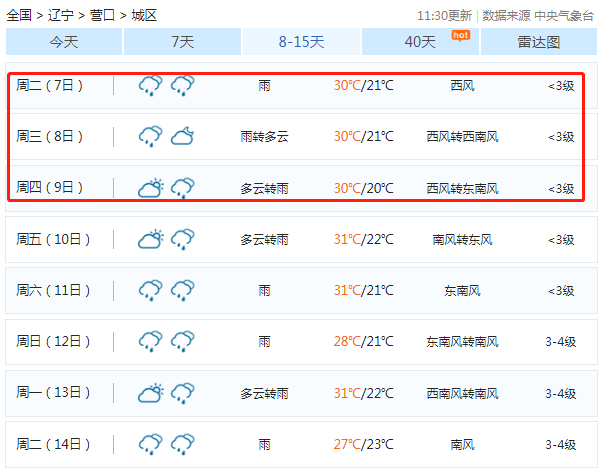The height and width of the screenshot is (473, 601).
Task: Click <3级 wind level on 11日
Action: pos(561,291)
